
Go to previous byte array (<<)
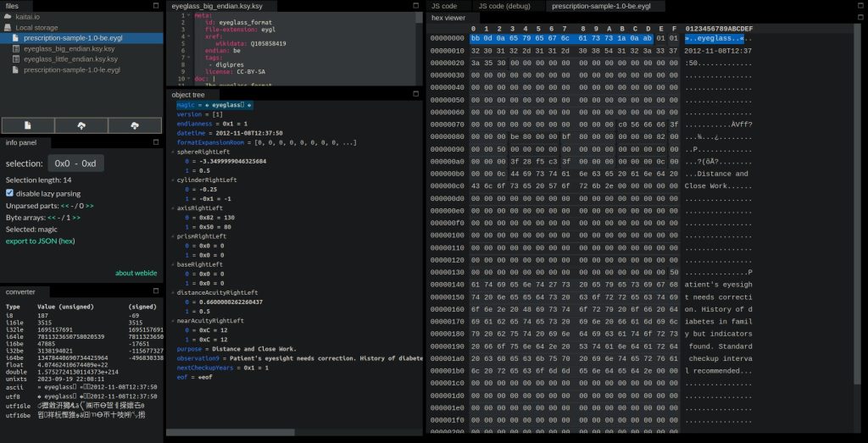52,218
